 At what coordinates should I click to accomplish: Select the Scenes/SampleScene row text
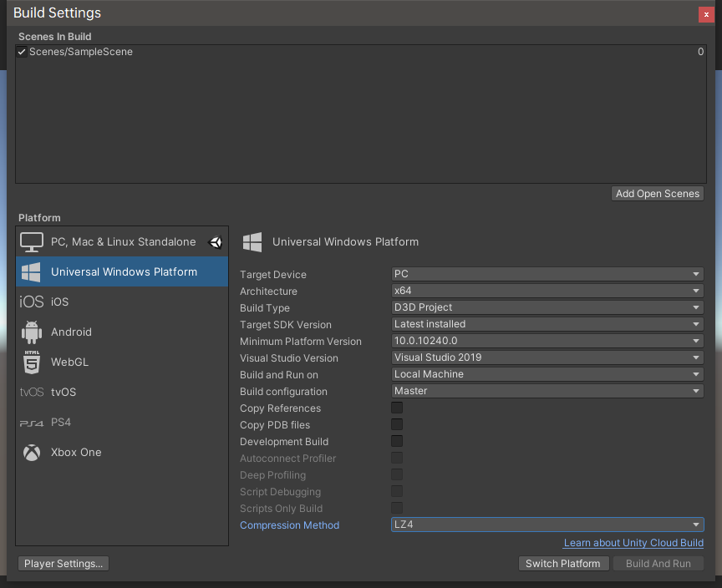coord(81,52)
